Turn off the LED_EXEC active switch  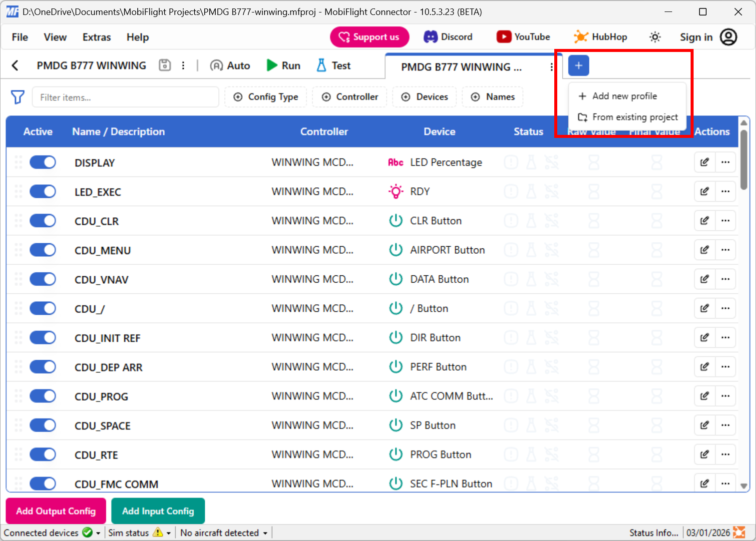pyautogui.click(x=42, y=191)
